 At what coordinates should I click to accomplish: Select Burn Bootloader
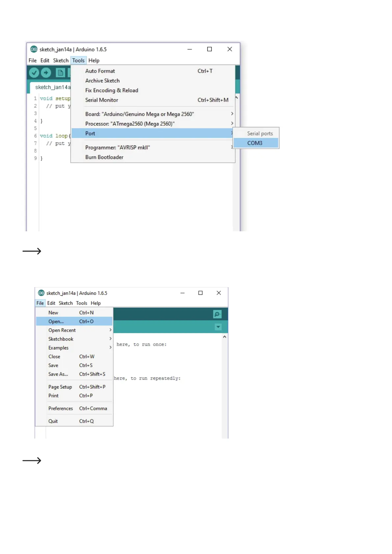click(x=153, y=157)
